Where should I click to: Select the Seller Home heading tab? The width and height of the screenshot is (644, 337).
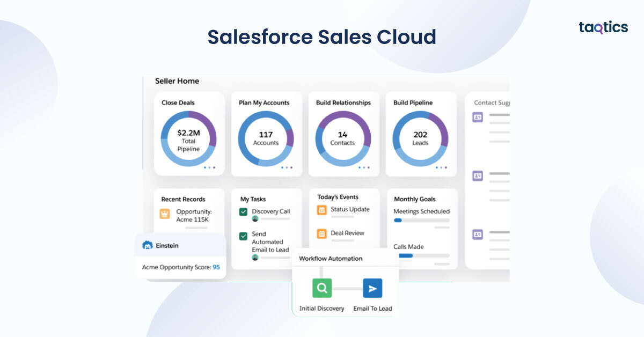point(177,81)
